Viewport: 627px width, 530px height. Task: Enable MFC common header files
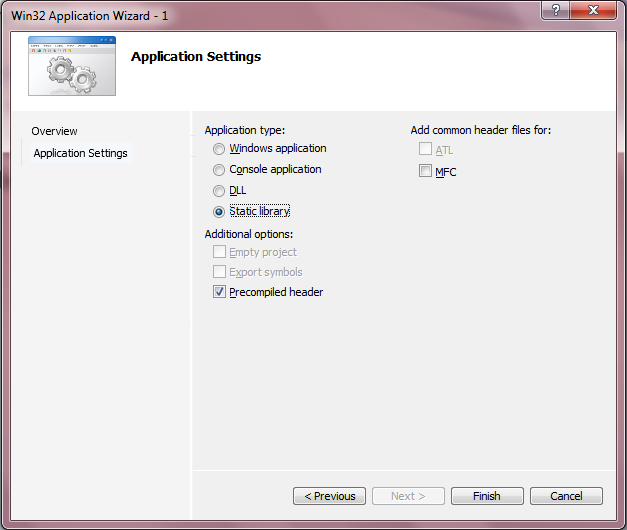[x=425, y=171]
